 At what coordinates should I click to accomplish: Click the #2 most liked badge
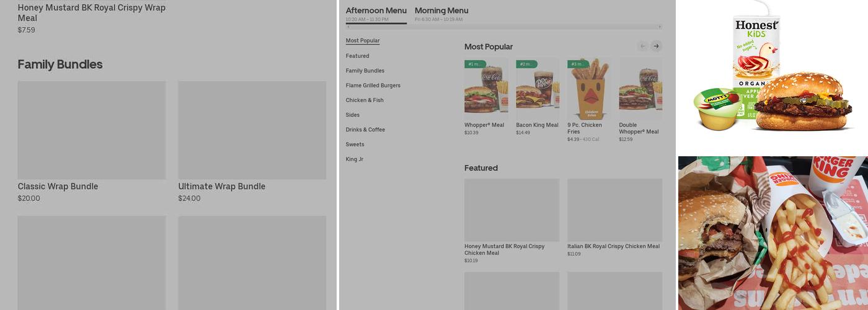(526, 64)
